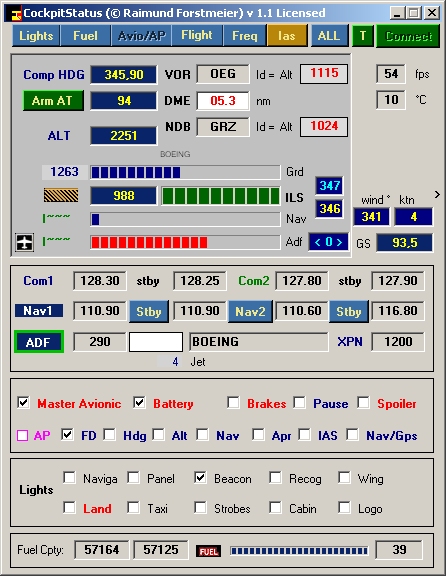Turn on Taxi lights checkbox
The width and height of the screenshot is (446, 576).
click(x=133, y=507)
